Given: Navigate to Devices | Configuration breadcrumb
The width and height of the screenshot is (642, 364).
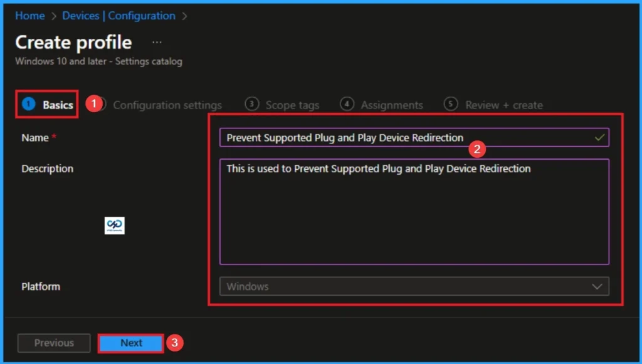Looking at the screenshot, I should tap(118, 16).
